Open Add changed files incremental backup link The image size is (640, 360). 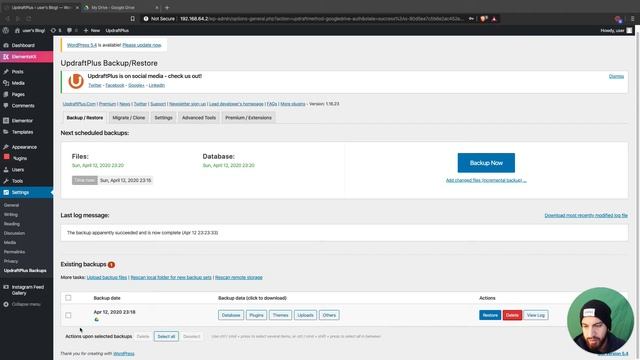tap(486, 180)
